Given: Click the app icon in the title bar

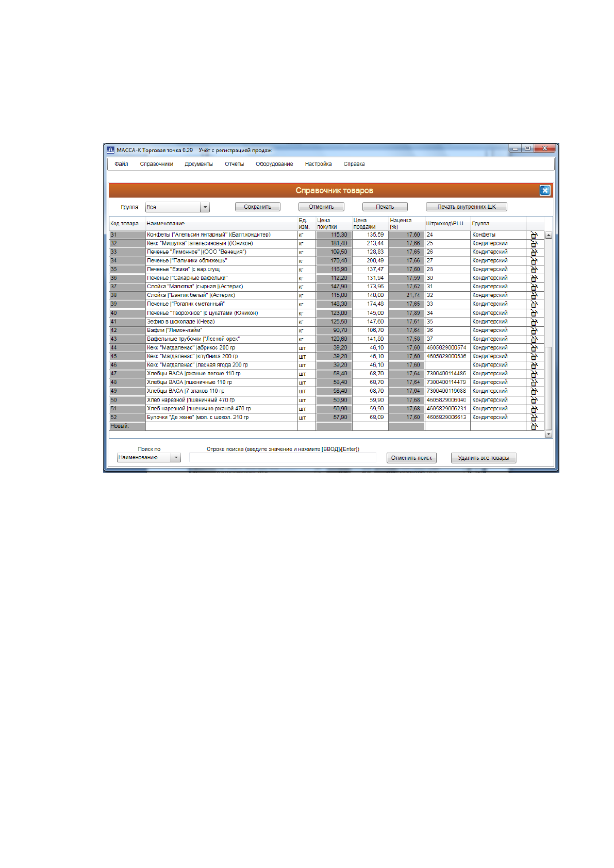Looking at the screenshot, I should tap(110, 150).
